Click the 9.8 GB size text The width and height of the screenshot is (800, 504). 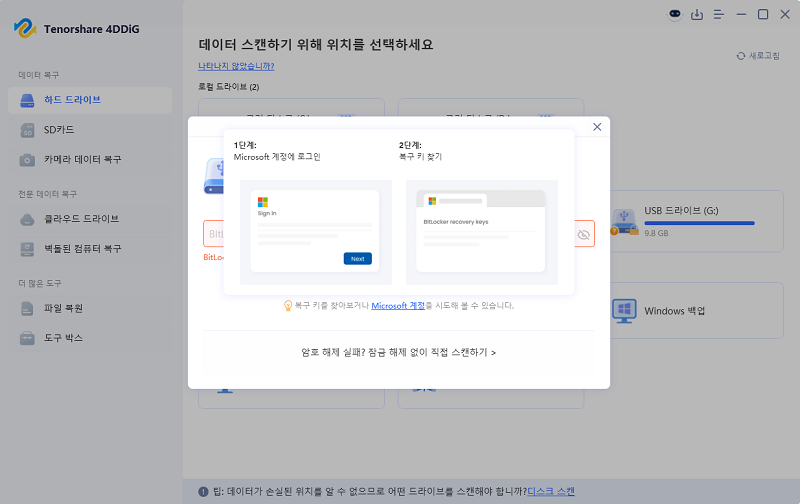[656, 233]
